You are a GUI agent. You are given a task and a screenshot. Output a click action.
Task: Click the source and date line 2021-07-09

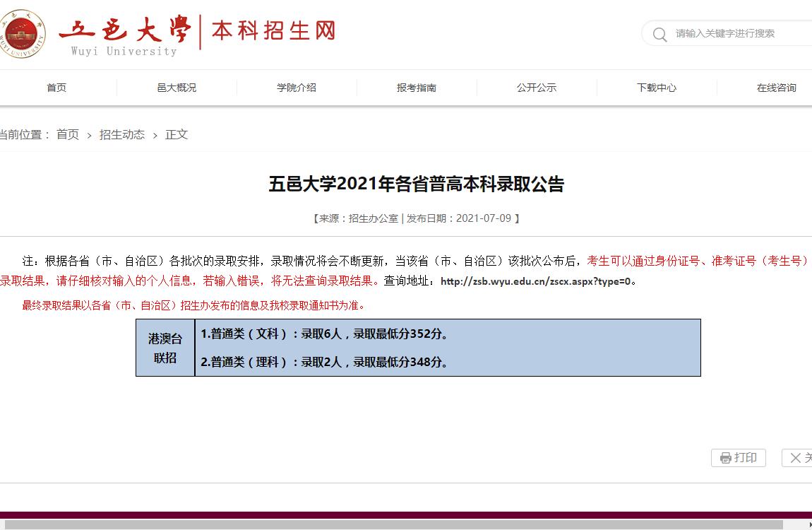(x=417, y=218)
